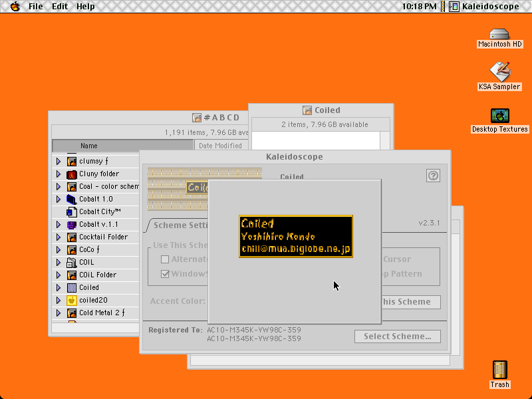Select the Cocktail Folder icon

pyautogui.click(x=72, y=237)
